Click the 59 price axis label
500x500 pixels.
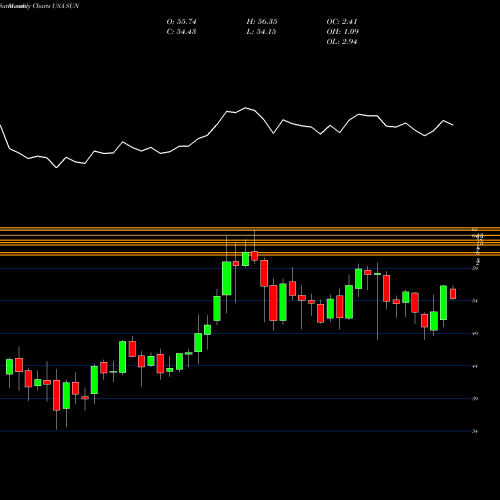475,268
